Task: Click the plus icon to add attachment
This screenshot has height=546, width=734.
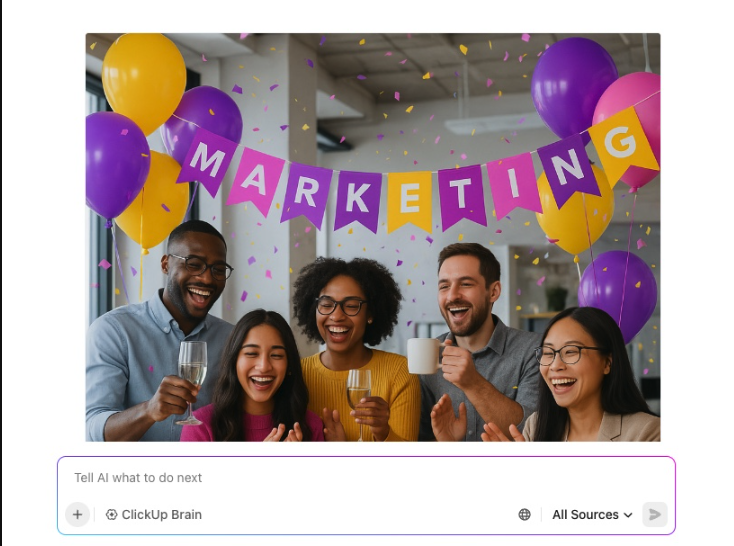Action: click(x=77, y=515)
